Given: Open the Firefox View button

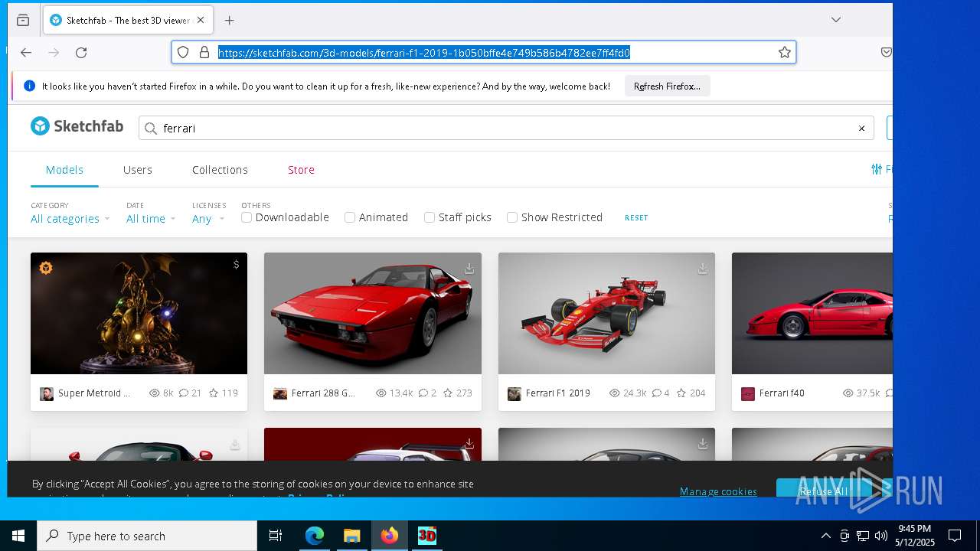Looking at the screenshot, I should [x=23, y=21].
